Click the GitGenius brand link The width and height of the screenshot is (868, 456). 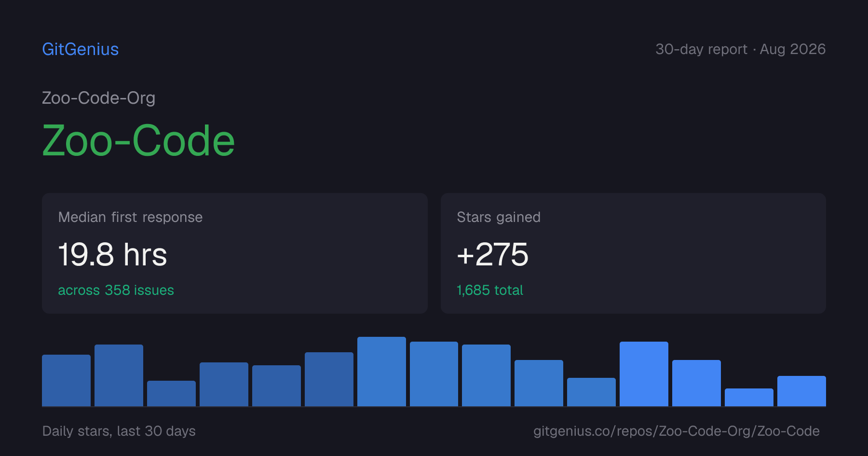(80, 49)
